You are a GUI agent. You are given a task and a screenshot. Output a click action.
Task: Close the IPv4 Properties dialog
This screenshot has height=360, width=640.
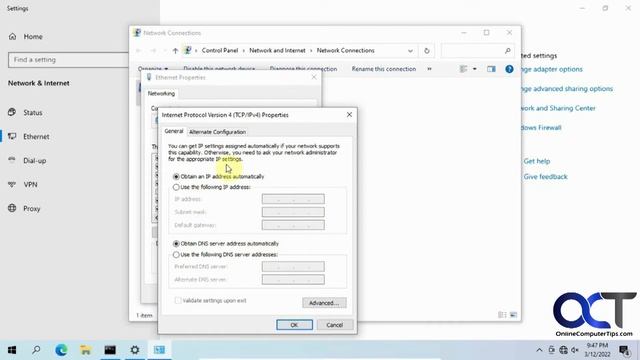click(349, 115)
